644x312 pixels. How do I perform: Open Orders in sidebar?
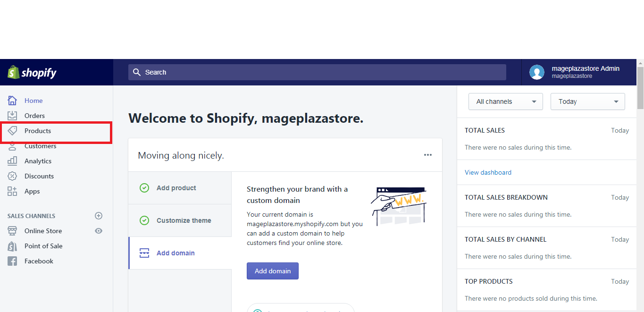(34, 116)
